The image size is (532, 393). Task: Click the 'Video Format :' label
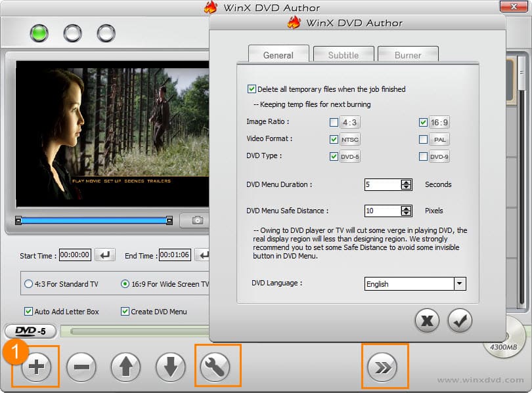tap(269, 138)
